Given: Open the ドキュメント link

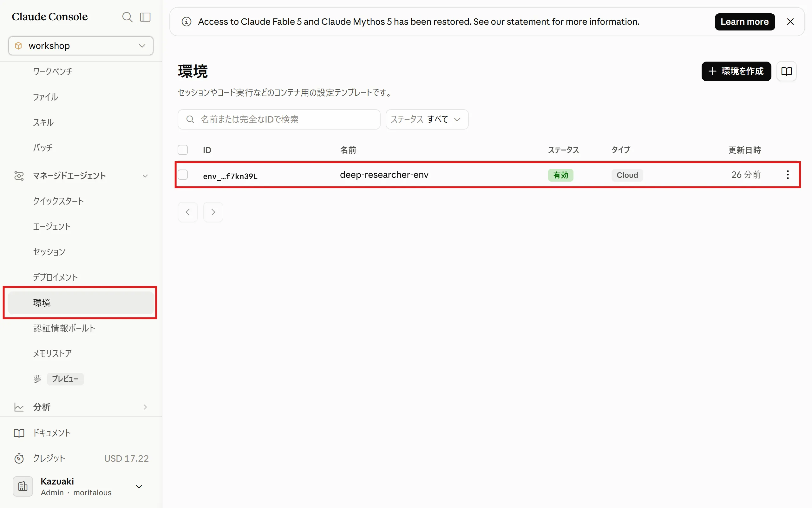Looking at the screenshot, I should click(52, 433).
